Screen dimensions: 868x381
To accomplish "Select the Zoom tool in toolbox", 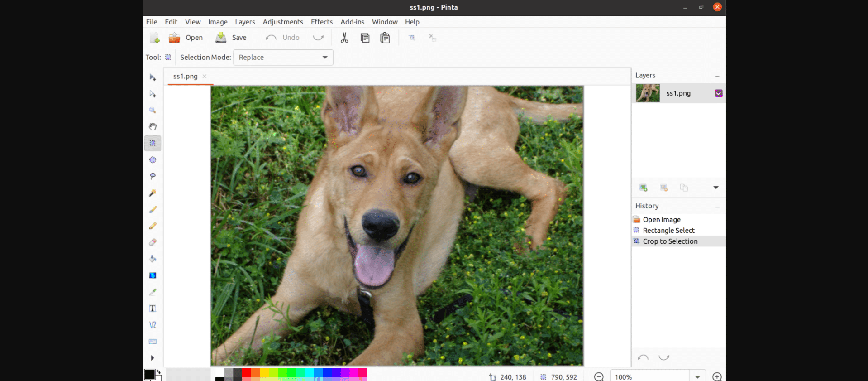I will 153,110.
